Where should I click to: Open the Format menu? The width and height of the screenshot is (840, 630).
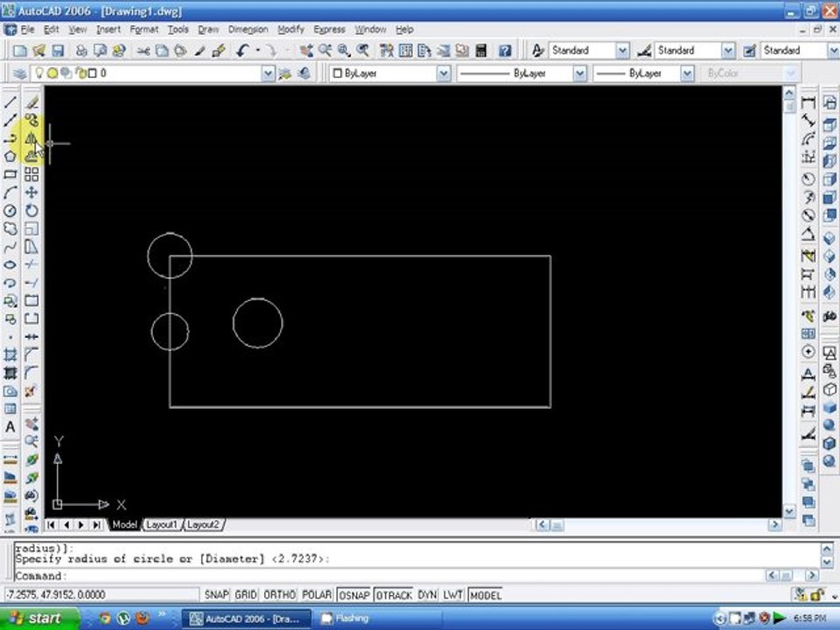tap(144, 30)
